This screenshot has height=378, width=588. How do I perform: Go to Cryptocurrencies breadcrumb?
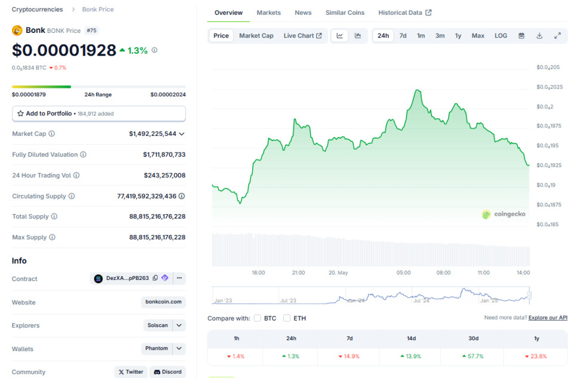[37, 10]
